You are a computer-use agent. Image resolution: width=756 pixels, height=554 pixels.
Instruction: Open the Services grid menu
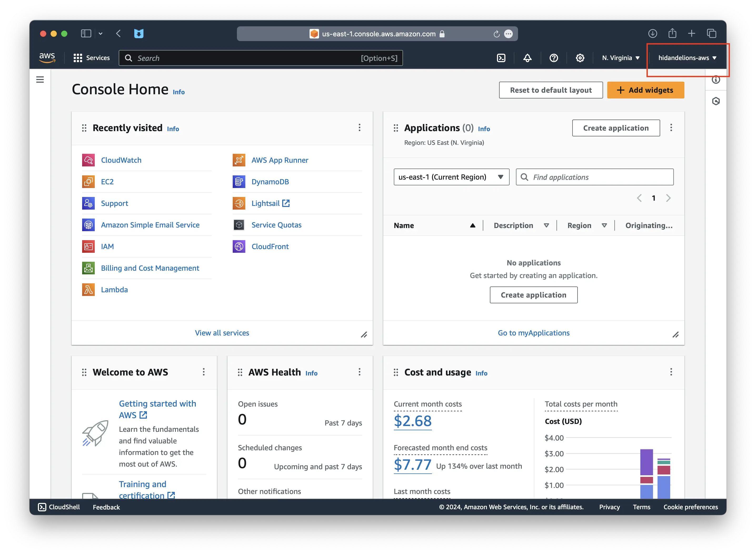(92, 58)
